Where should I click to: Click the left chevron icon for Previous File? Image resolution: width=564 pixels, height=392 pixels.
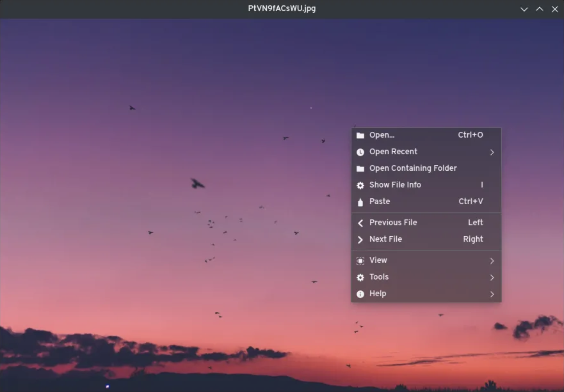pyautogui.click(x=360, y=223)
